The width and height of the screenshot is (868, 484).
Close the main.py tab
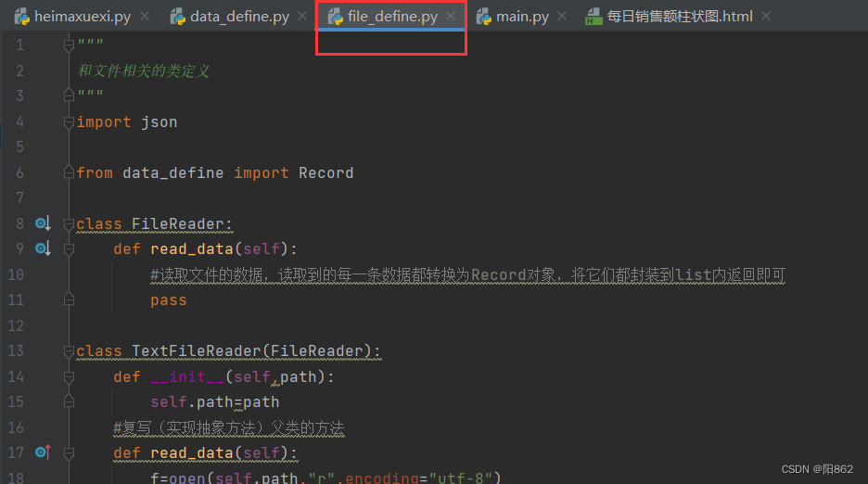pyautogui.click(x=562, y=16)
